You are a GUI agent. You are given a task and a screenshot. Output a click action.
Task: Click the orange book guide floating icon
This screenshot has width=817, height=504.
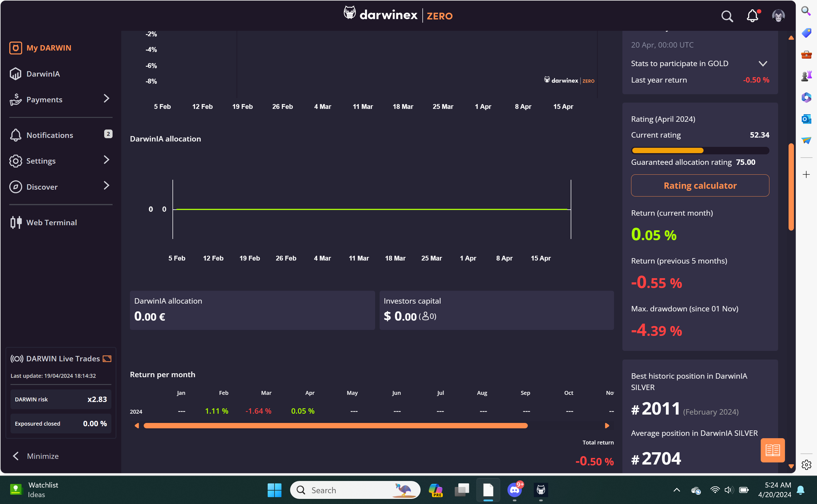tap(772, 450)
